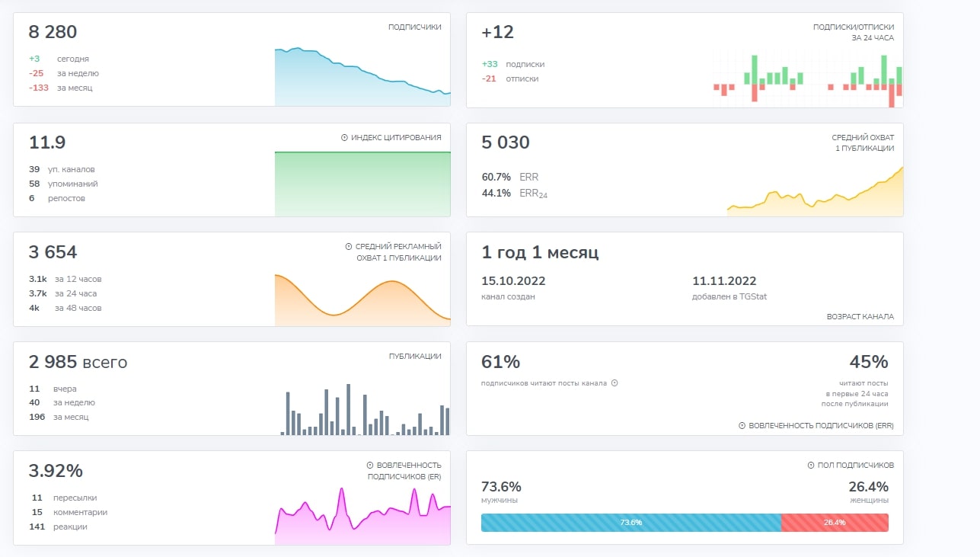
Task: Click the green-red subscriptions bar chart
Action: point(807,81)
